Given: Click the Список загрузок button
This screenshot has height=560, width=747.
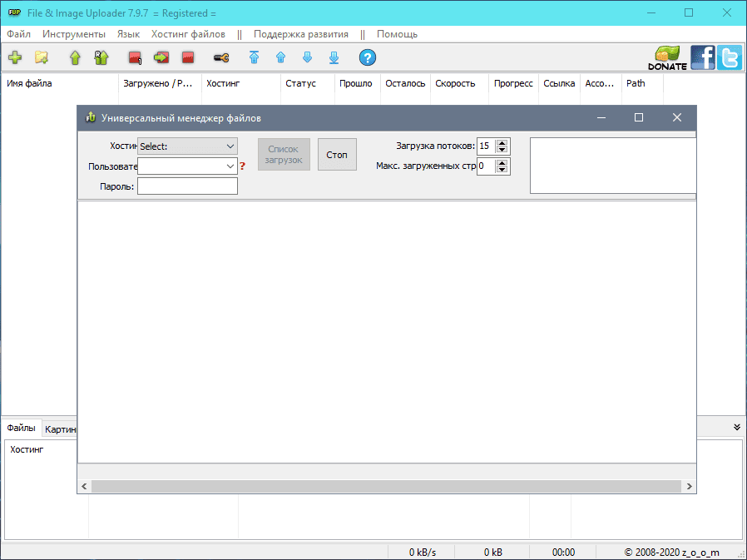Looking at the screenshot, I should 284,155.
